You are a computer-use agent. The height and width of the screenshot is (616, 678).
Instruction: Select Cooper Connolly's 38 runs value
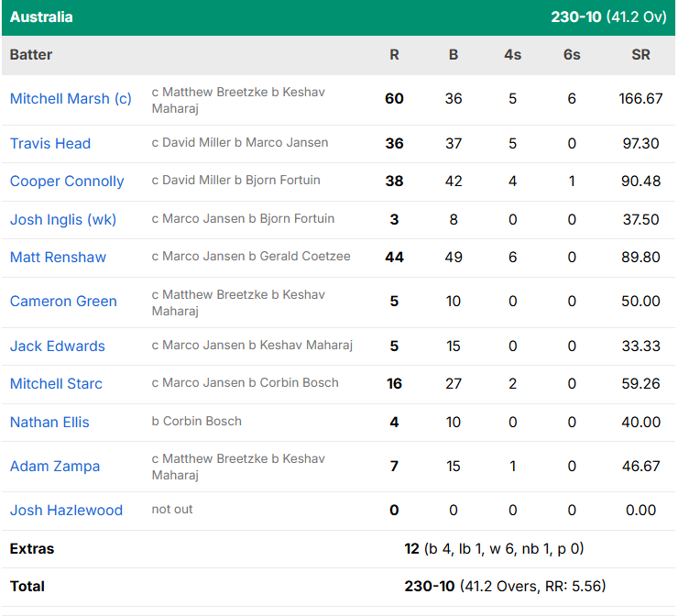click(x=394, y=181)
